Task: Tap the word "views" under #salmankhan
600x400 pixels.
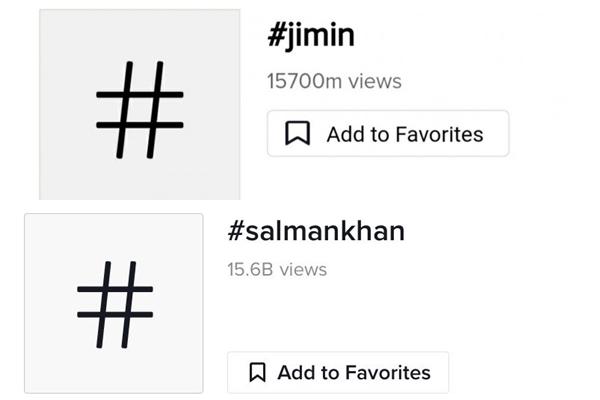Action: pyautogui.click(x=303, y=269)
